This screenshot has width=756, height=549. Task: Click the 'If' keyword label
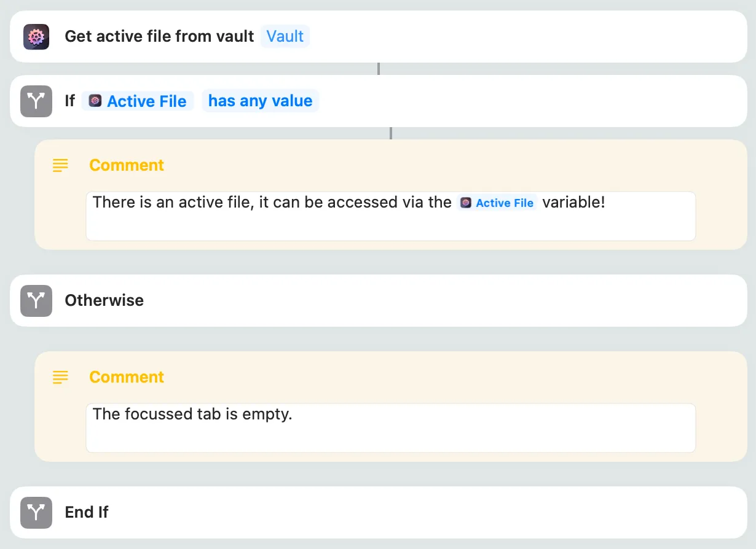pos(70,101)
